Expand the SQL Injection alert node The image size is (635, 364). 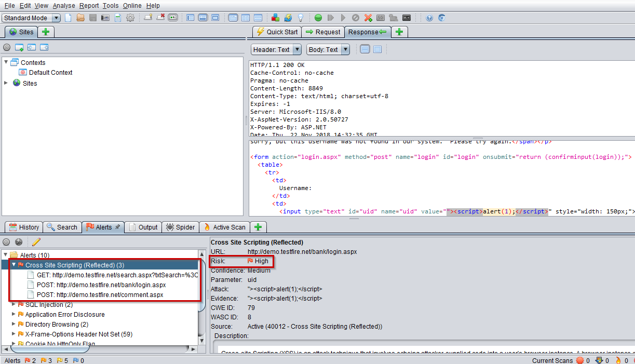[x=14, y=305]
